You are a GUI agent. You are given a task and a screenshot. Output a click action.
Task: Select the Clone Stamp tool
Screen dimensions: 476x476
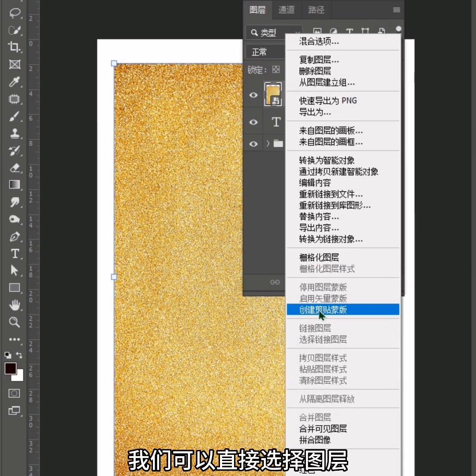coord(15,133)
